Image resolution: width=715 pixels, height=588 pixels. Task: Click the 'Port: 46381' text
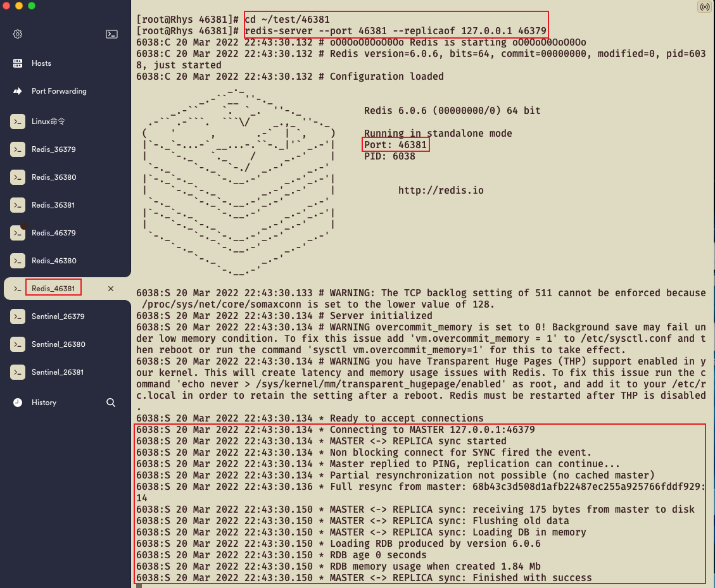tap(395, 145)
